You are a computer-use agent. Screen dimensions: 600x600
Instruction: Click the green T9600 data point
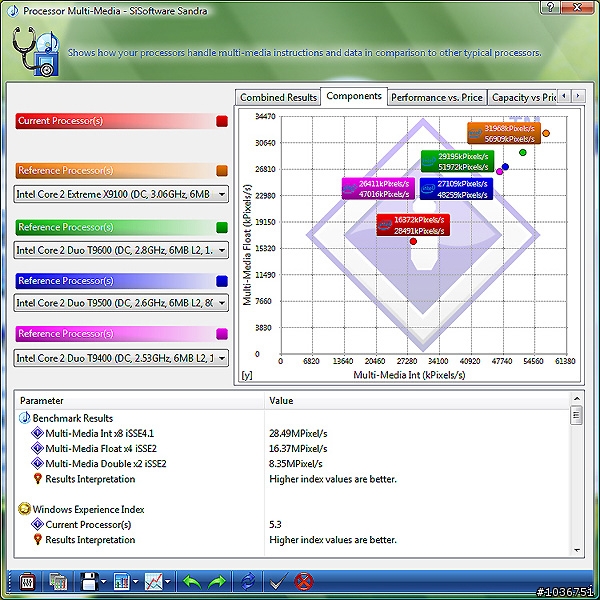523,153
